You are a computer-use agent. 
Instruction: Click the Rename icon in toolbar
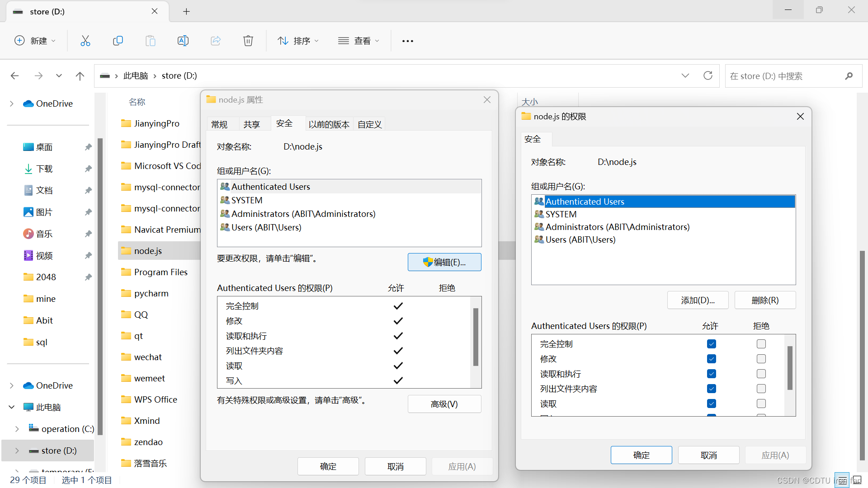[x=183, y=41]
